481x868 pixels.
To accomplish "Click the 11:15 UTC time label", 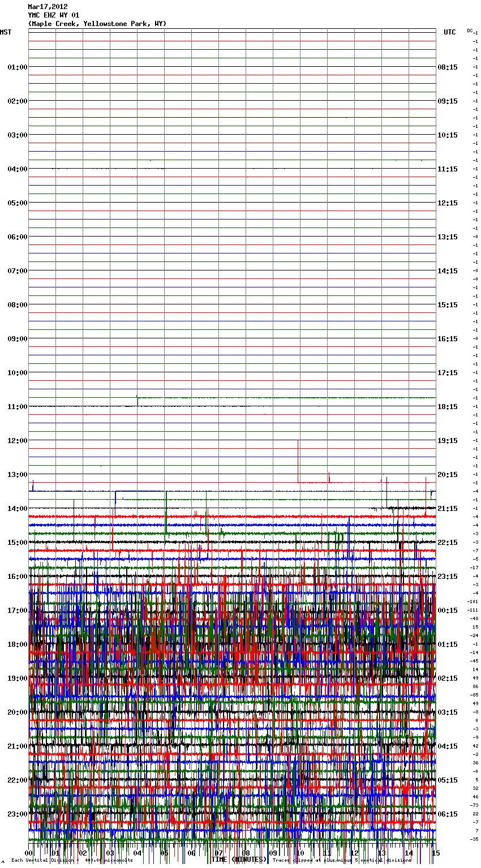I will 448,169.
